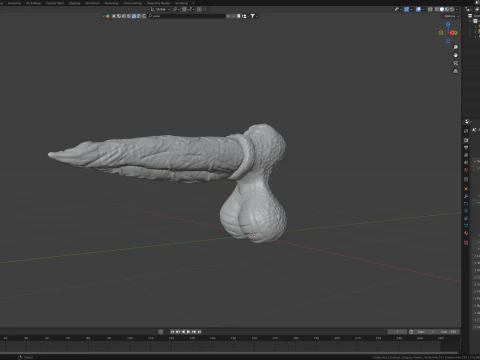The width and height of the screenshot is (480, 360).
Task: Open the Rendering workspace tab
Action: 111,3
